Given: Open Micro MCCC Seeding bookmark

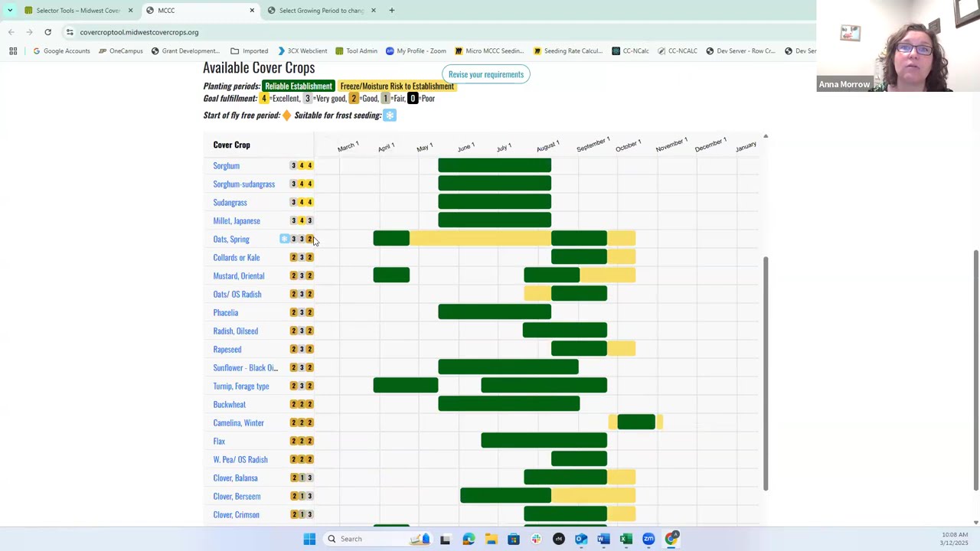Looking at the screenshot, I should click(489, 51).
